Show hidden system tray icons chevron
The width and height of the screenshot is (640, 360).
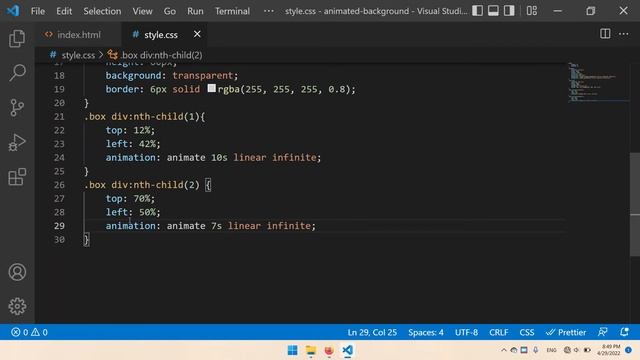point(504,350)
